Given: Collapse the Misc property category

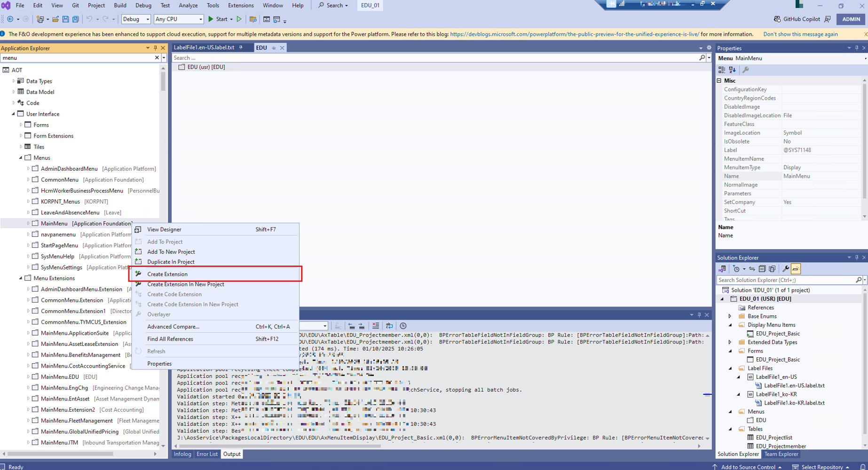Looking at the screenshot, I should click(x=719, y=81).
